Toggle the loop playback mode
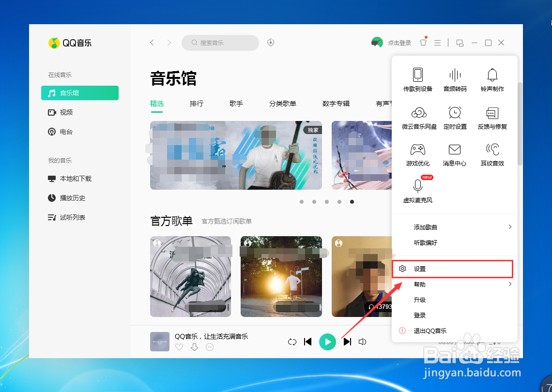Viewport: 552px width, 392px height. [292, 342]
